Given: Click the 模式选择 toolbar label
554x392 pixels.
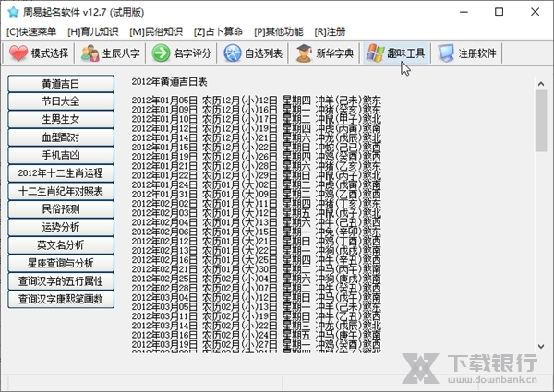Looking at the screenshot, I should tap(50, 53).
